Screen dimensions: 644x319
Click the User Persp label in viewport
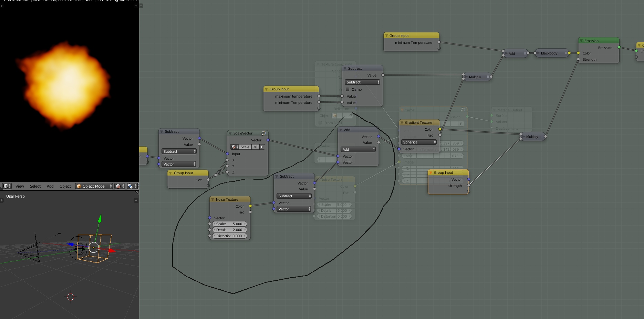click(x=15, y=196)
